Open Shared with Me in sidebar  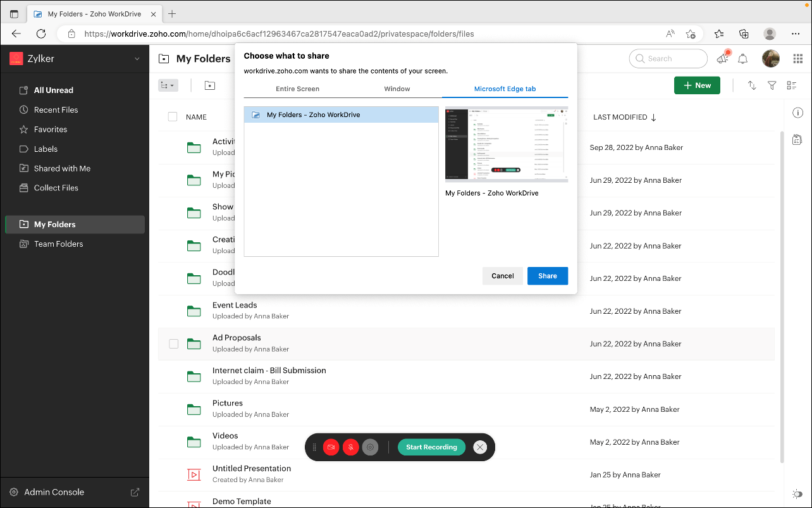pyautogui.click(x=62, y=168)
